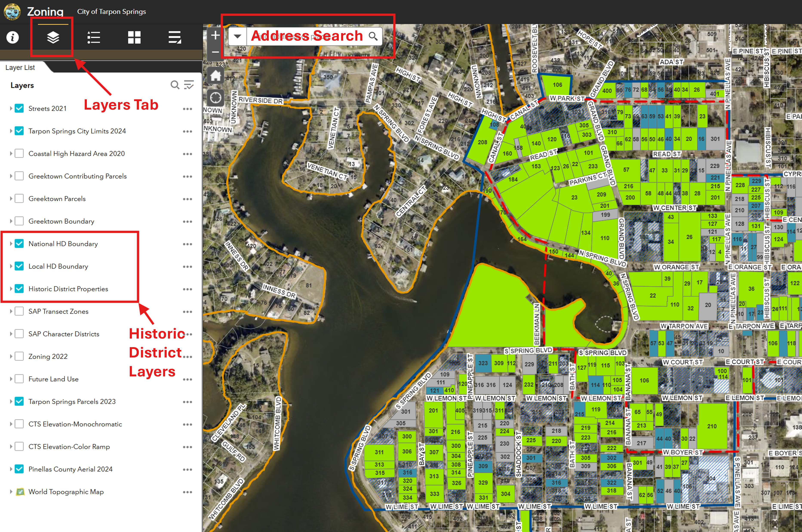Viewport: 802px width, 532px height.
Task: Expand the Streets 2021 layer arrow
Action: pos(11,109)
